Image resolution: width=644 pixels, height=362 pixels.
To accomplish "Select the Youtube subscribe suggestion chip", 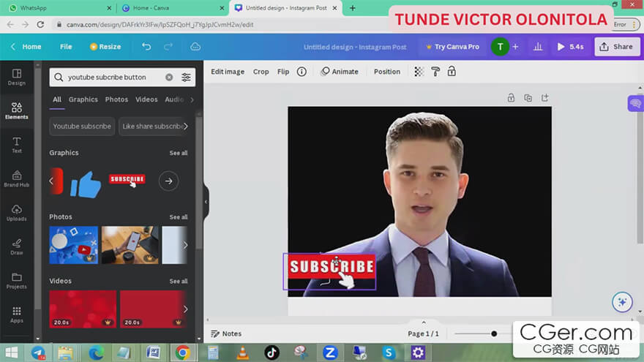I will click(82, 127).
